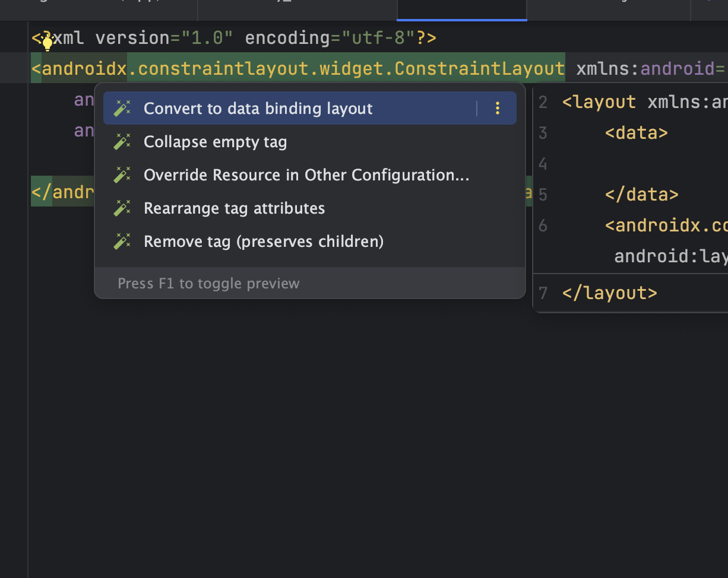Click the yellow lightbulb intention icon
The height and width of the screenshot is (578, 728).
point(48,42)
